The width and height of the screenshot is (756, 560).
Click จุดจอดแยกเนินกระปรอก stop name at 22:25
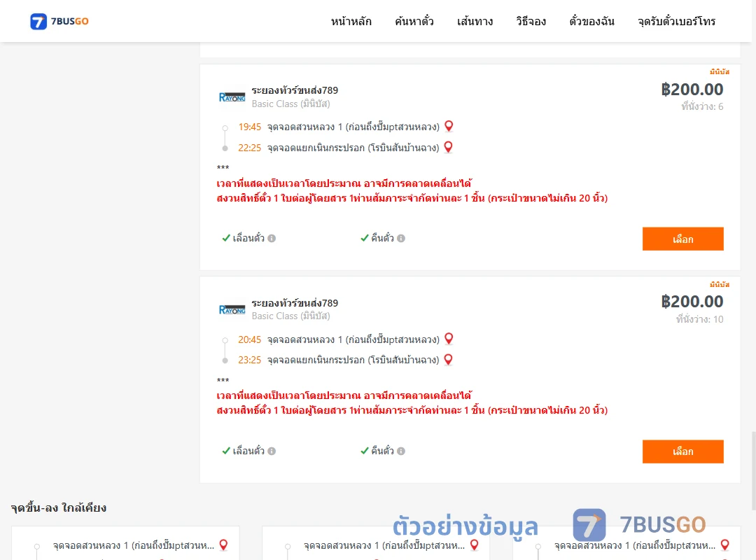pos(353,148)
